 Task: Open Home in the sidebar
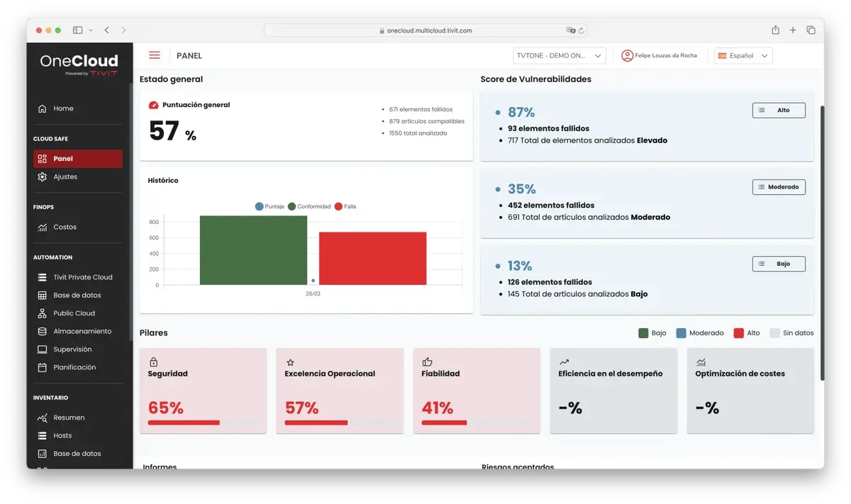pos(78,108)
